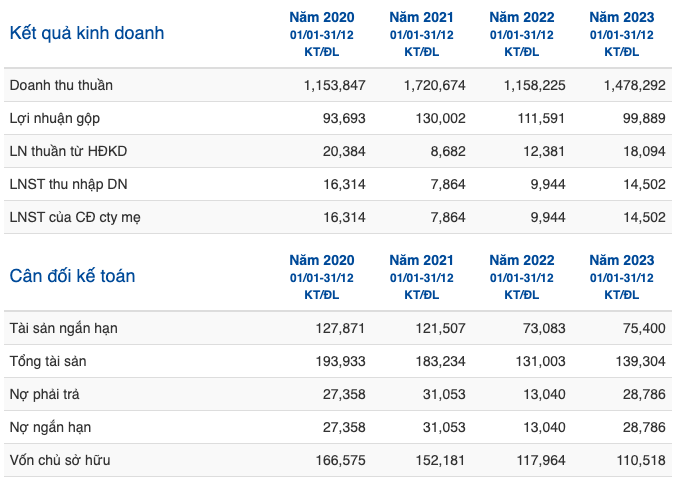Click the value 20,384 in LN thuần từ HĐKD
This screenshot has width=675, height=483.
(x=344, y=152)
